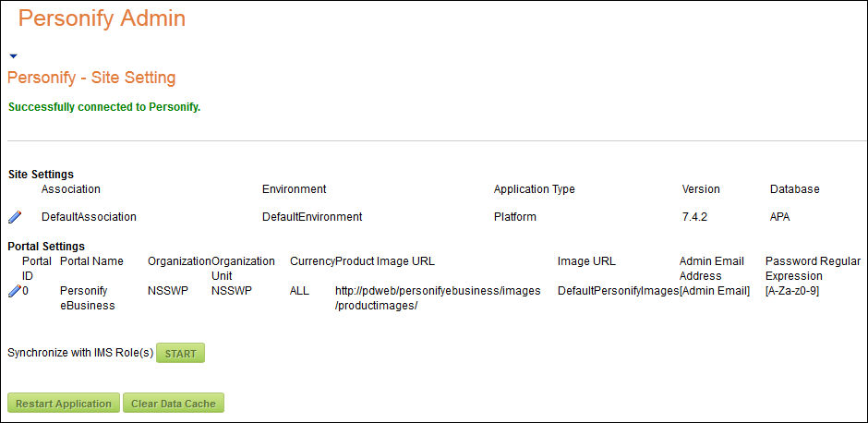
Task: Click the Personify eBusiness portal name
Action: 87,298
